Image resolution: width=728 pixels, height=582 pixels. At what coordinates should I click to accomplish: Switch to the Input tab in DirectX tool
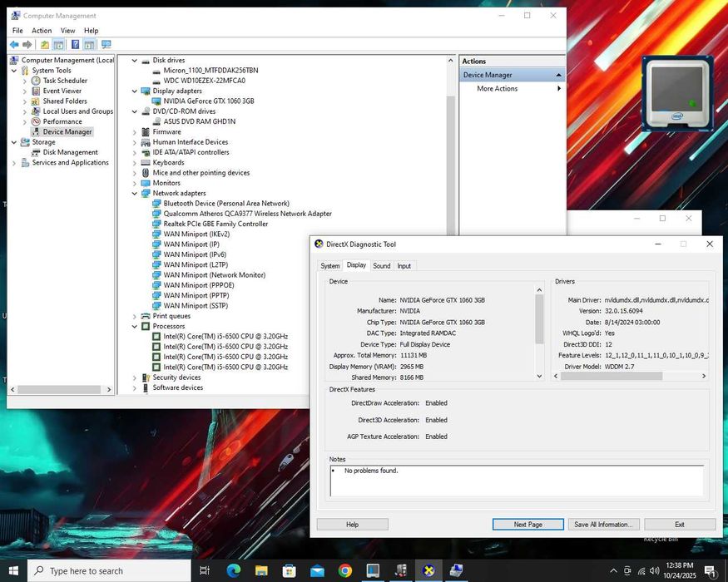[404, 265]
